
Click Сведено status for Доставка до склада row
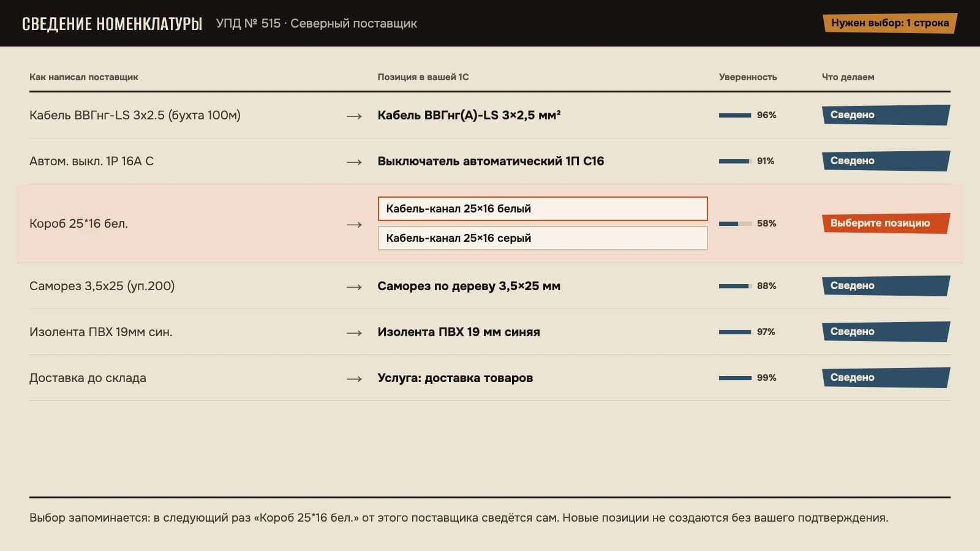tap(886, 378)
